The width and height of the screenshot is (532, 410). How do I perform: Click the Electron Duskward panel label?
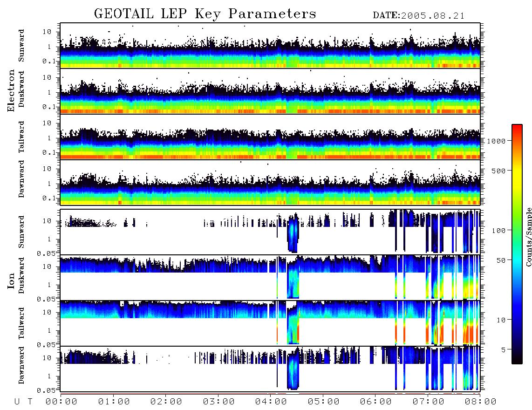21,89
